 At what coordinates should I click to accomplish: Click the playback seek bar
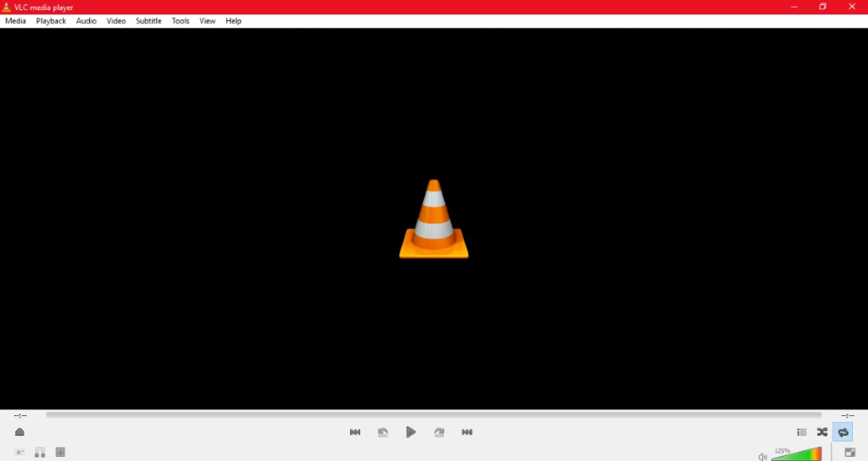433,414
